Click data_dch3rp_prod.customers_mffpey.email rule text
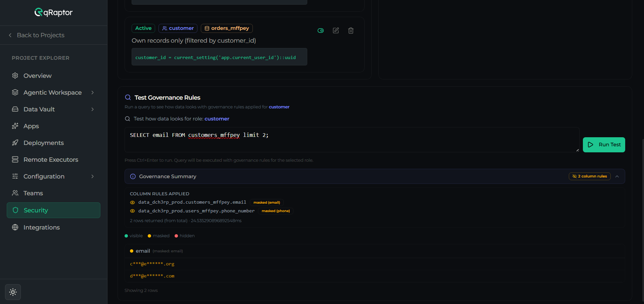Image resolution: width=644 pixels, height=304 pixels. 192,202
